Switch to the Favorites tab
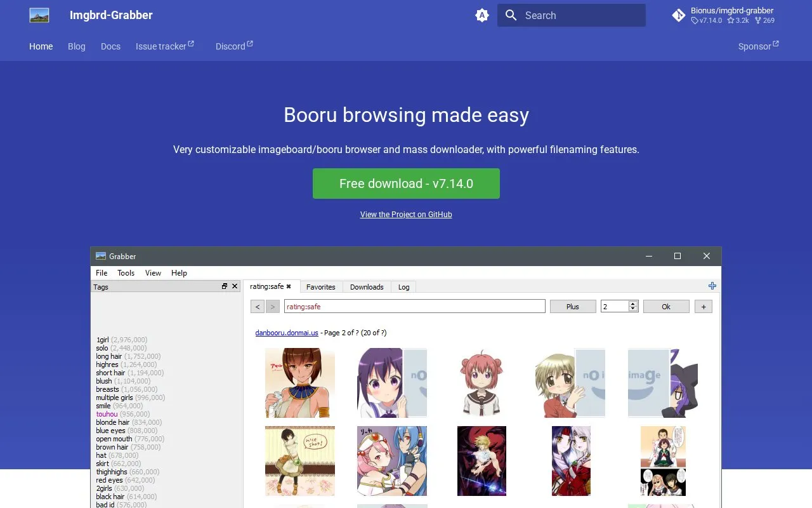Image resolution: width=812 pixels, height=508 pixels. (321, 287)
